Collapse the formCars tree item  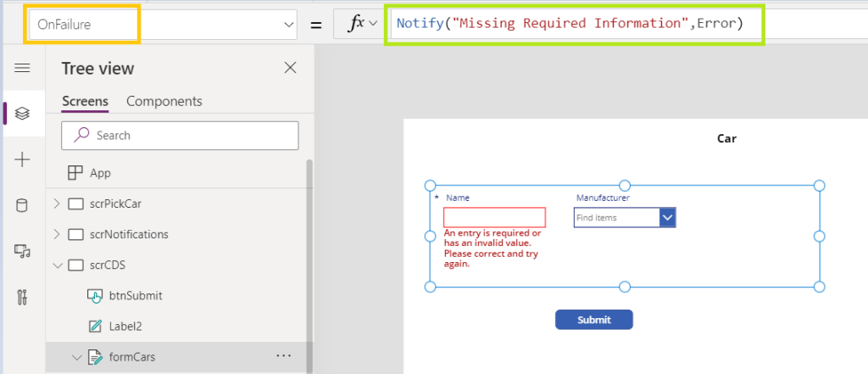[x=76, y=357]
